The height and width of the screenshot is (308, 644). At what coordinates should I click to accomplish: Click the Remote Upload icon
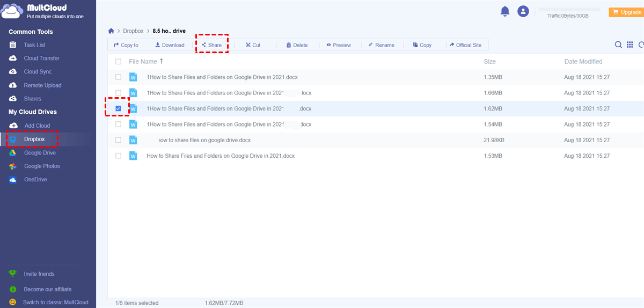click(x=13, y=85)
